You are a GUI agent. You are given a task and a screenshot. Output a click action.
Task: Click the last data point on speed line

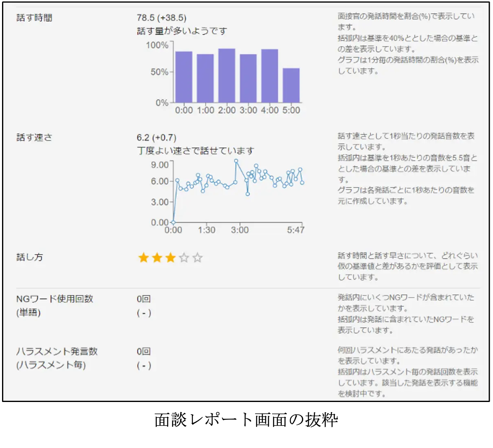pyautogui.click(x=302, y=183)
